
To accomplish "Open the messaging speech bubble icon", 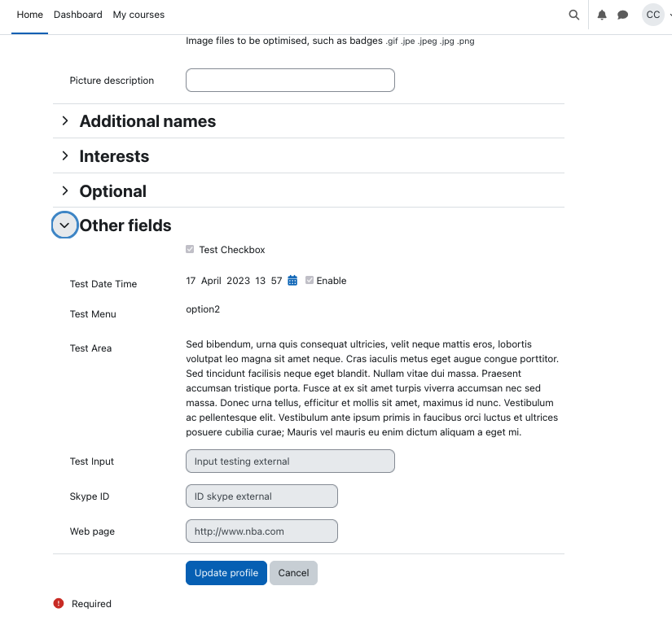I will click(622, 15).
